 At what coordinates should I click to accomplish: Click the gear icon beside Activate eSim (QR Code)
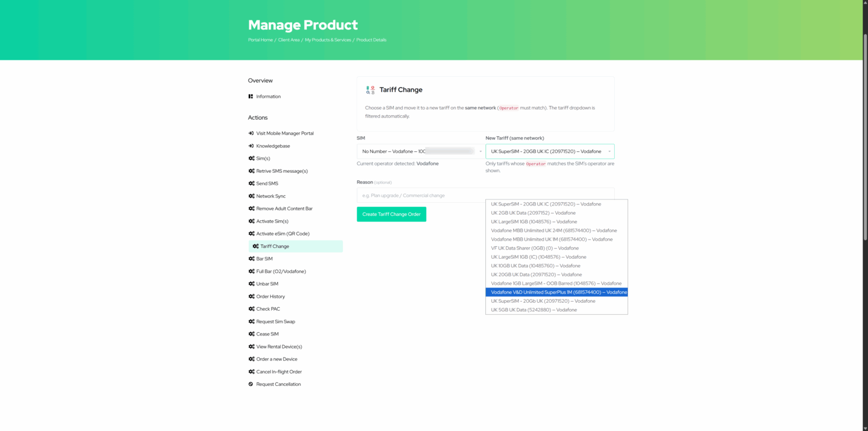point(251,233)
